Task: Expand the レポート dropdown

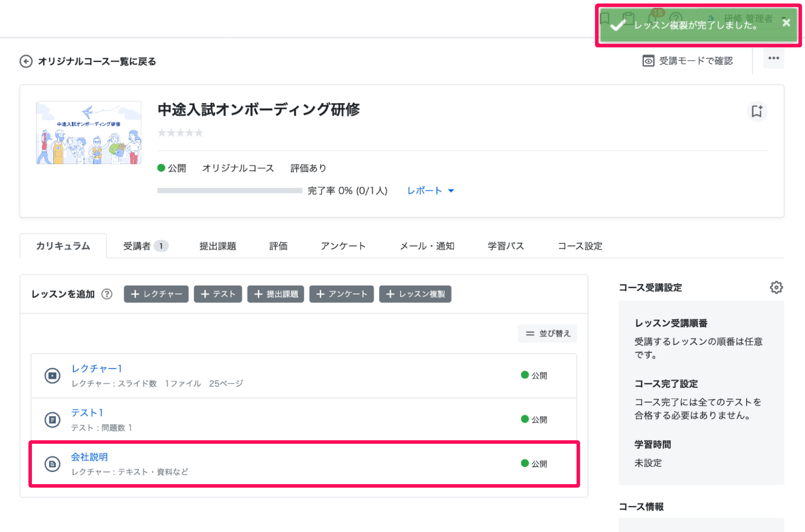Action: [x=430, y=190]
